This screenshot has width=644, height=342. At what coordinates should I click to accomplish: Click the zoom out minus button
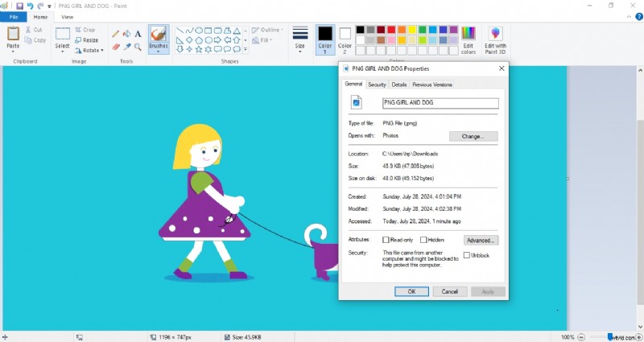[581, 337]
